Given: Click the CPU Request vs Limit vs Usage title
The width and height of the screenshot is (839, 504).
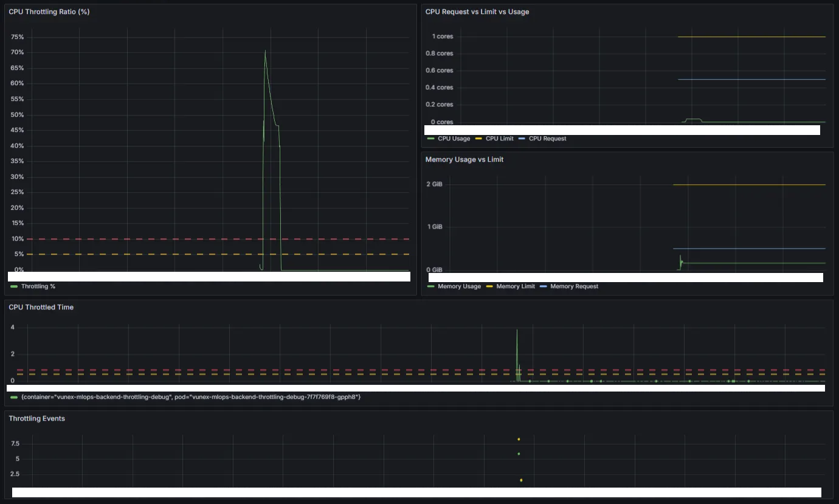Looking at the screenshot, I should click(x=477, y=11).
